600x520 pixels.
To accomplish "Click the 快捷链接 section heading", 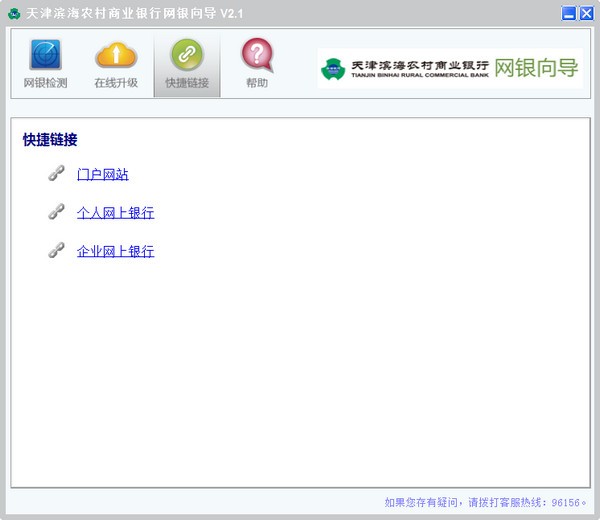I will coord(50,140).
